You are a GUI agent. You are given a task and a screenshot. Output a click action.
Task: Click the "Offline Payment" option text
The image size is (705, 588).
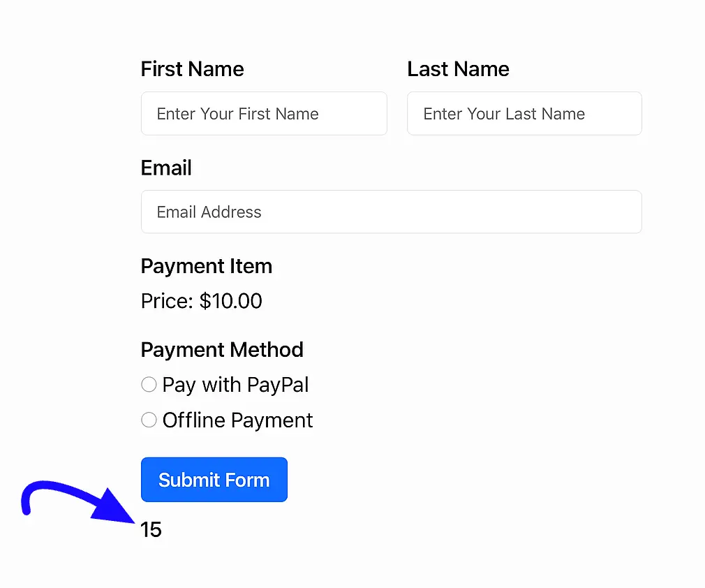pos(237,420)
